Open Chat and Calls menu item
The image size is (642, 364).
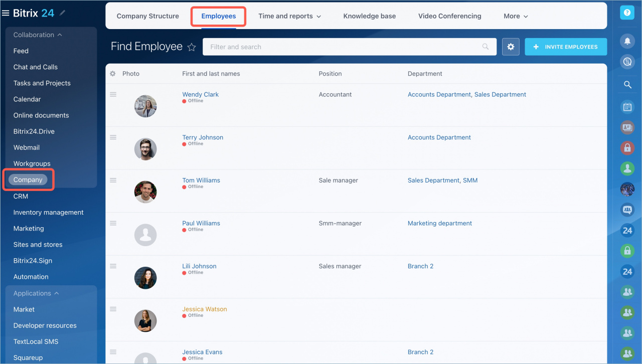[36, 67]
